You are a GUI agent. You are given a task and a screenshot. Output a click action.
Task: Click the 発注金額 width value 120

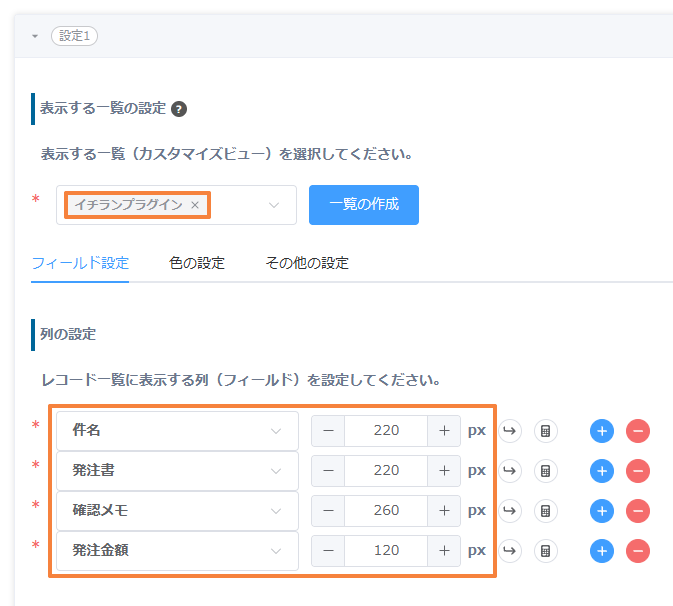pos(386,551)
